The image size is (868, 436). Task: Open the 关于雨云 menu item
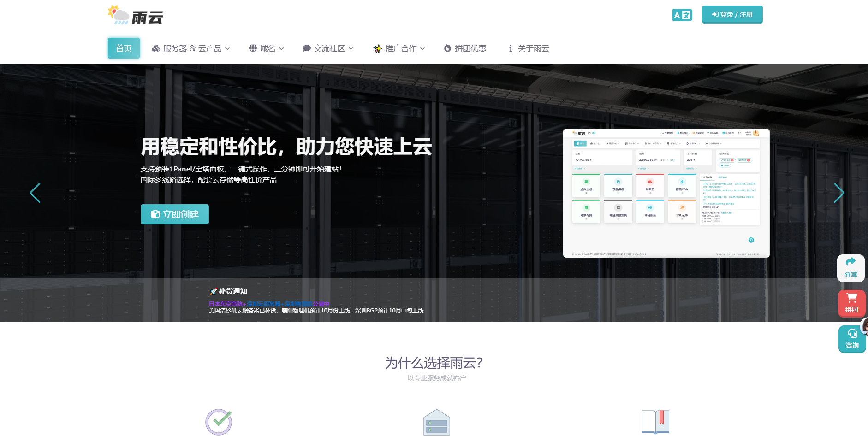(529, 48)
